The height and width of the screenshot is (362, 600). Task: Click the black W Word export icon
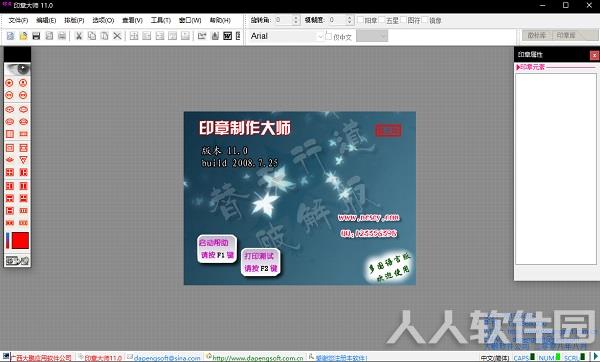227,36
